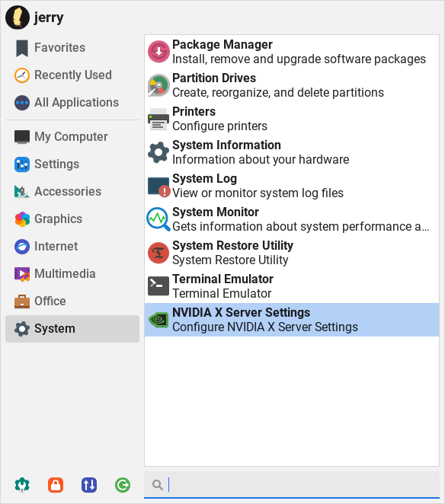Open System Monitor magnifier icon
Image resolution: width=445 pixels, height=504 pixels.
[158, 219]
